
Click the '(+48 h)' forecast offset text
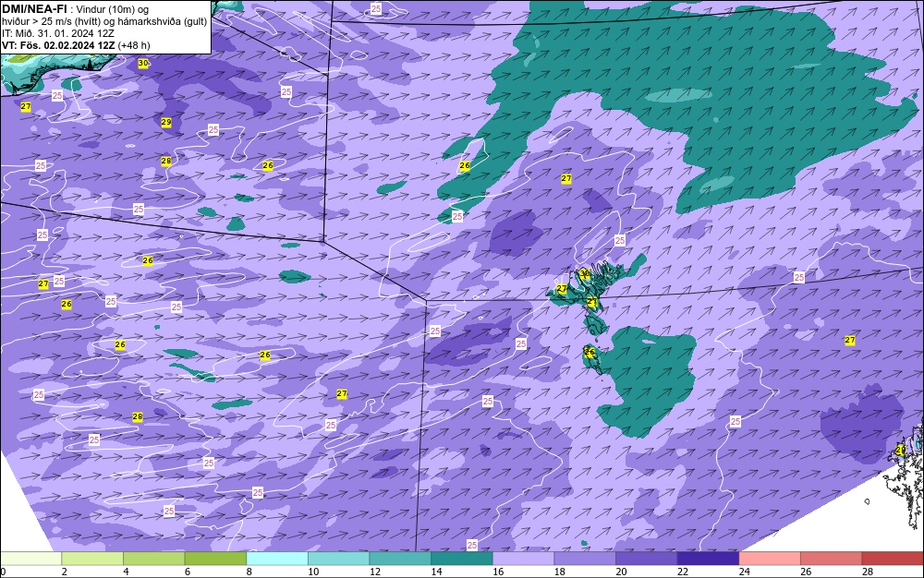pyautogui.click(x=134, y=45)
